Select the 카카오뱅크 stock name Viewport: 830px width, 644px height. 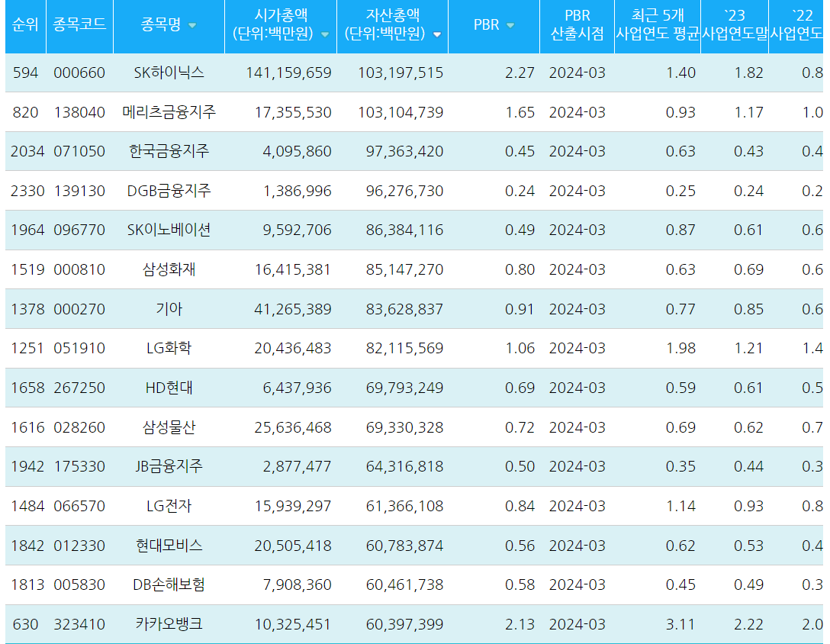(x=169, y=624)
